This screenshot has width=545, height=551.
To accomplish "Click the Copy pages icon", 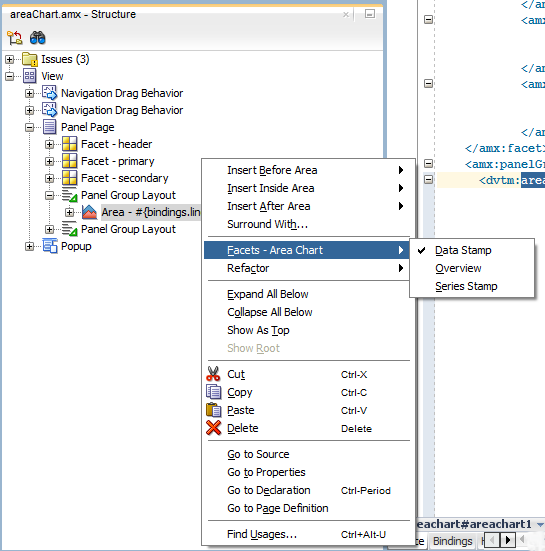I will click(214, 392).
